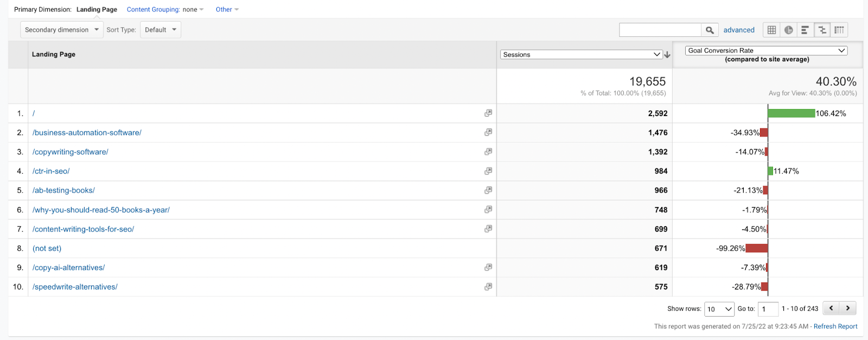868x340 pixels.
Task: Open /ctr-in-seo/ page external link icon
Action: 488,171
